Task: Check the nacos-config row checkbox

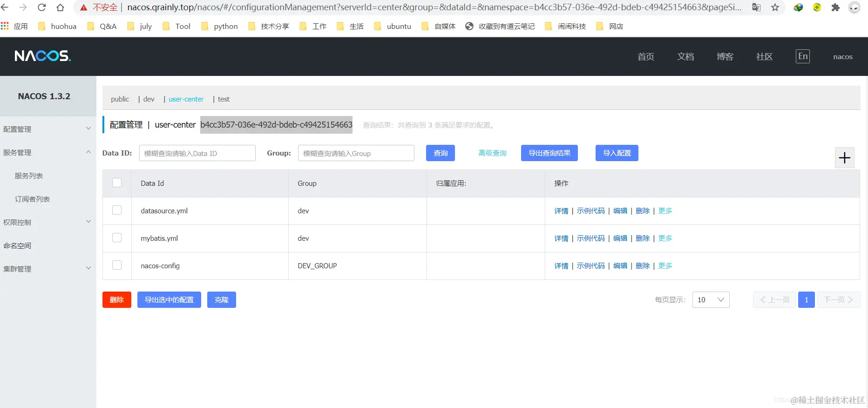Action: (x=117, y=265)
